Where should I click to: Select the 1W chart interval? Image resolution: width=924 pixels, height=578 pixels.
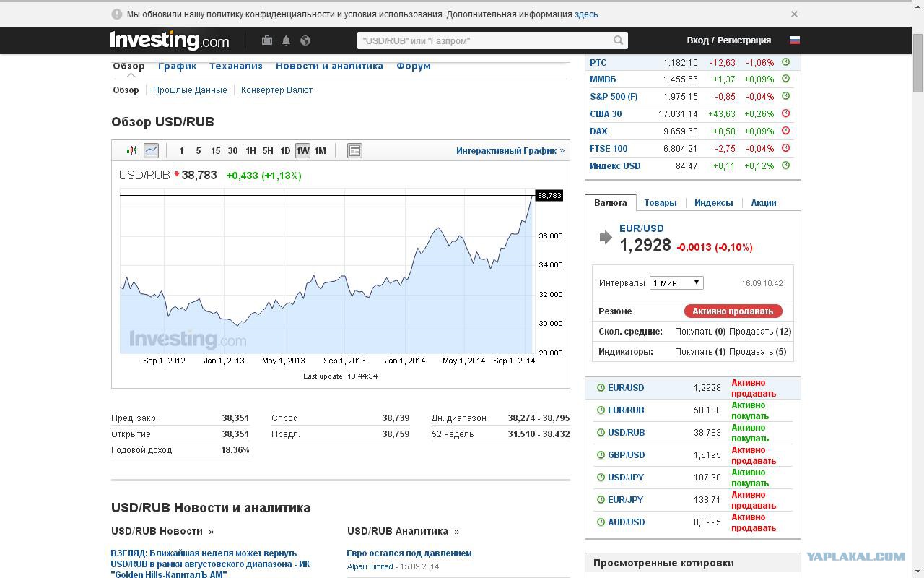(302, 150)
